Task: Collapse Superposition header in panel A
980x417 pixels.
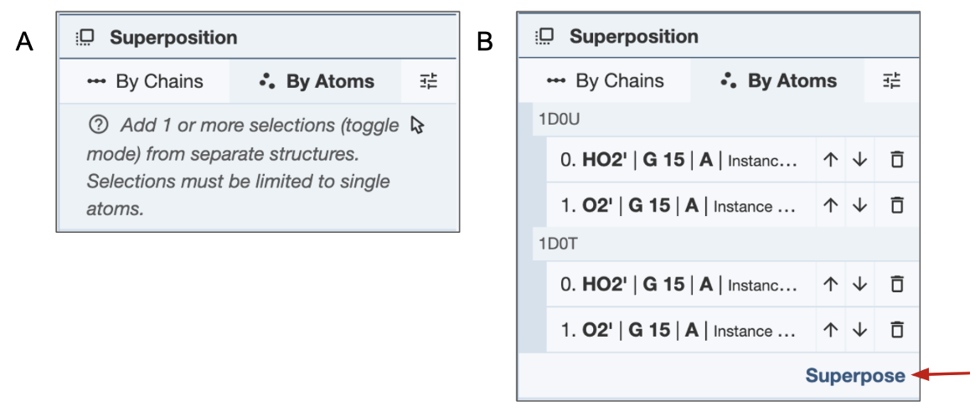Action: (x=173, y=38)
